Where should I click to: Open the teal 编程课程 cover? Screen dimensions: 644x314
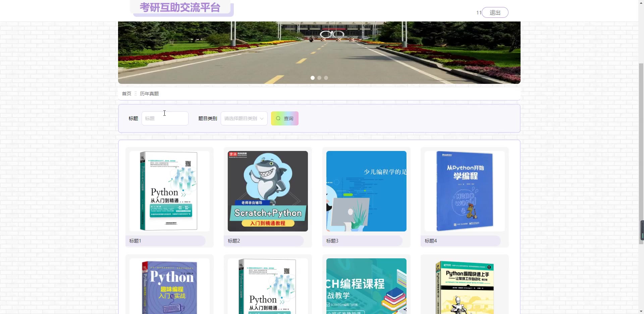(x=366, y=286)
